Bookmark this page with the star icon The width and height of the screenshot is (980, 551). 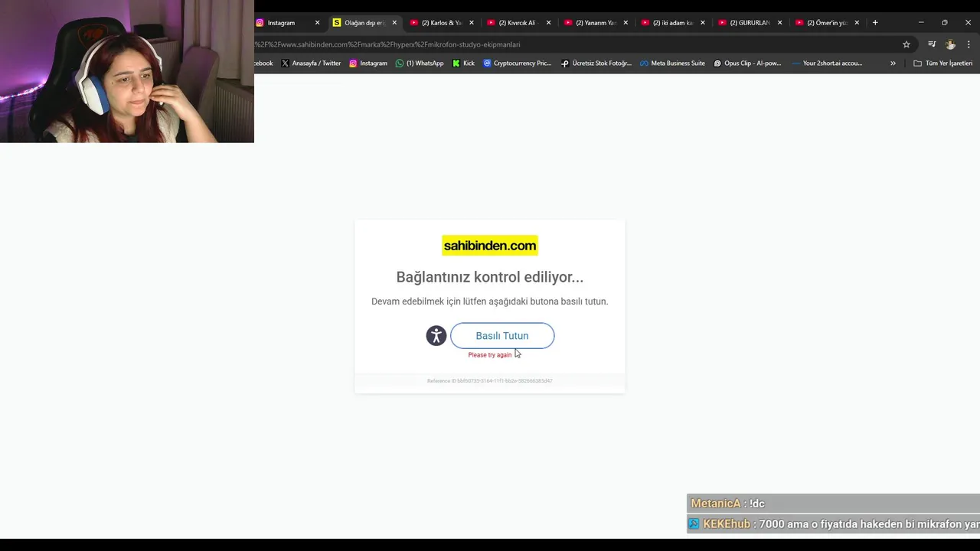click(906, 44)
